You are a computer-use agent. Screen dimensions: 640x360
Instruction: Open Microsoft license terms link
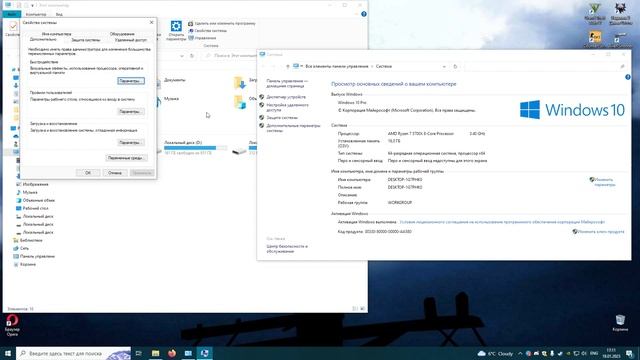(502, 222)
